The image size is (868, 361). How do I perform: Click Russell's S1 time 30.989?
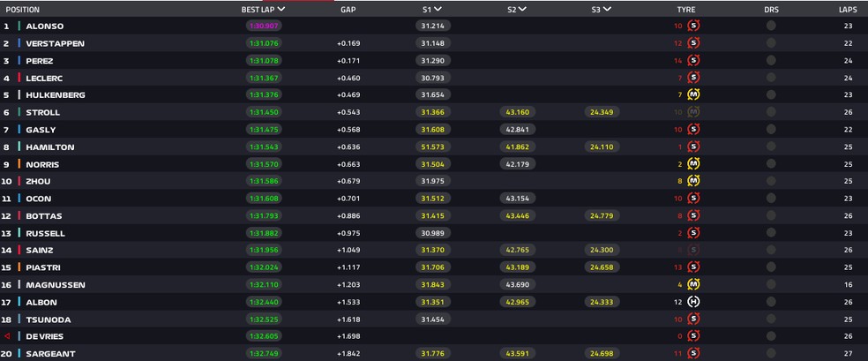tap(433, 233)
